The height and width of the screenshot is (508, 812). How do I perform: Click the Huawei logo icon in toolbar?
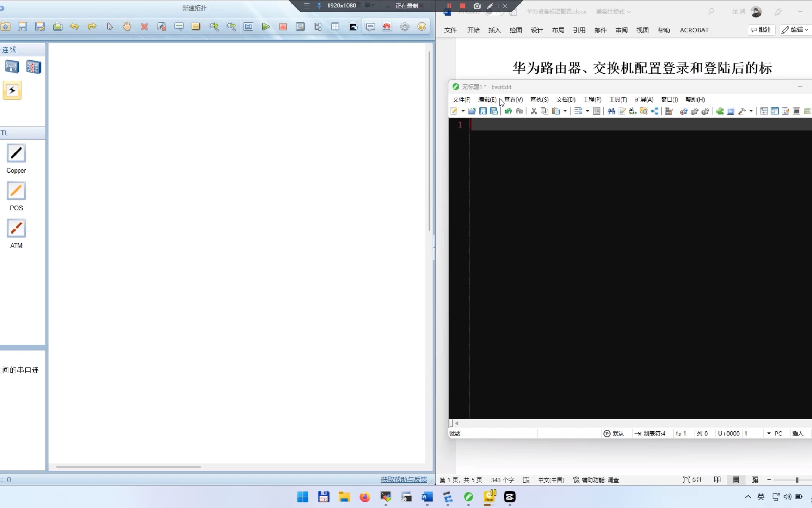pyautogui.click(x=387, y=27)
